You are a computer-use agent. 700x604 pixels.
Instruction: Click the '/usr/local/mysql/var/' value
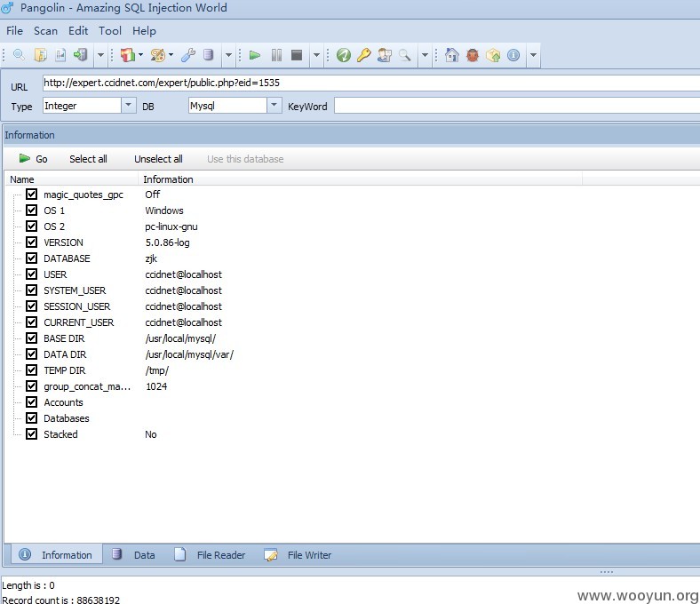coord(189,354)
